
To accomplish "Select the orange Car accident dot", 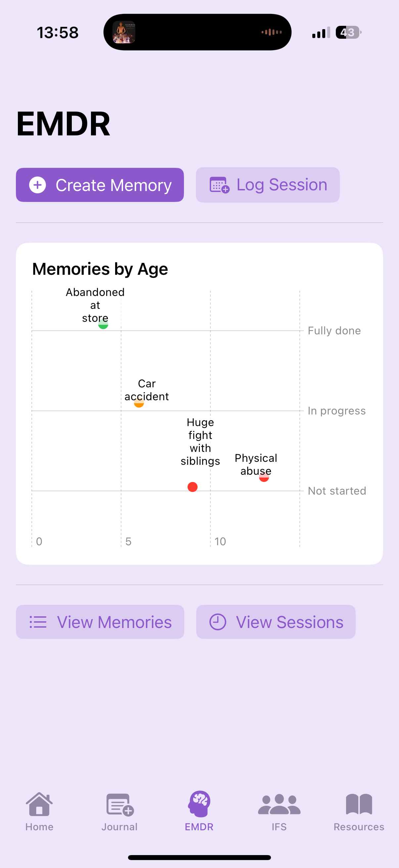I will pyautogui.click(x=139, y=403).
